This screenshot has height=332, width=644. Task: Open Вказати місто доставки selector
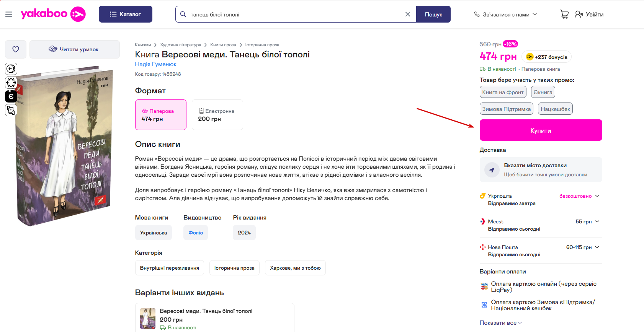pos(541,170)
